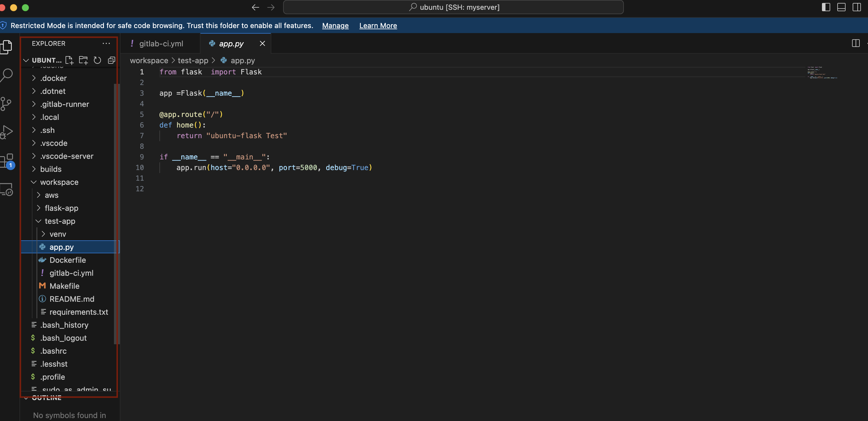Expand the flask-app folder
868x421 pixels.
pyautogui.click(x=61, y=208)
